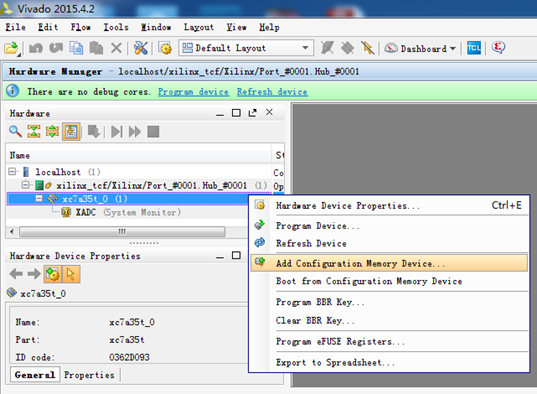Image resolution: width=537 pixels, height=394 pixels.
Task: Click the speech bubble feedback icon
Action: coord(498,48)
